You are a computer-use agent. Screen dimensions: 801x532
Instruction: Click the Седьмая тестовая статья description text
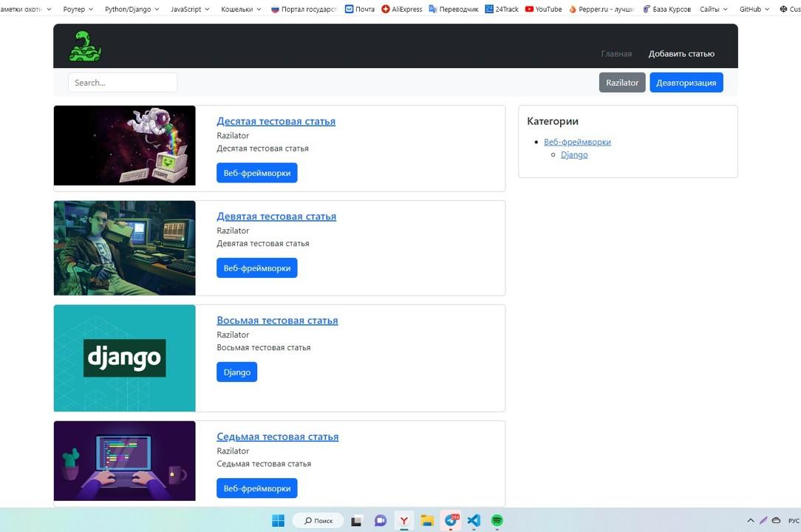pyautogui.click(x=264, y=463)
